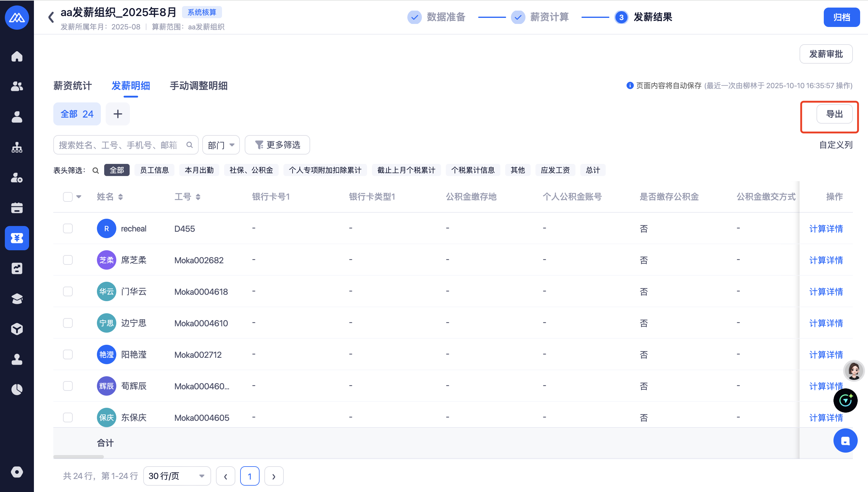Open the 30 行/页 page size dropdown

(177, 476)
